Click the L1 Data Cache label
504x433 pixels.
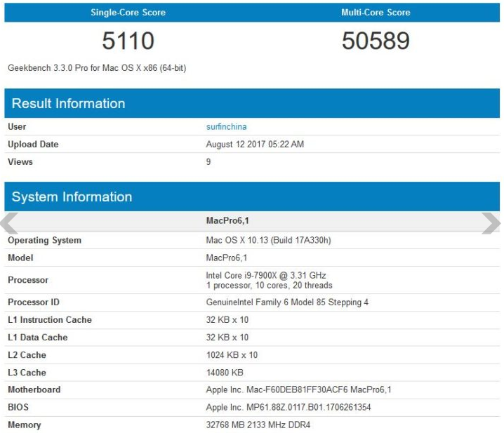point(38,337)
